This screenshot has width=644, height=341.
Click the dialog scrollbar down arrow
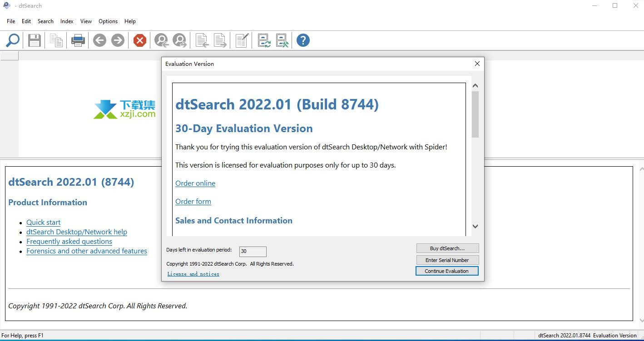click(x=475, y=226)
